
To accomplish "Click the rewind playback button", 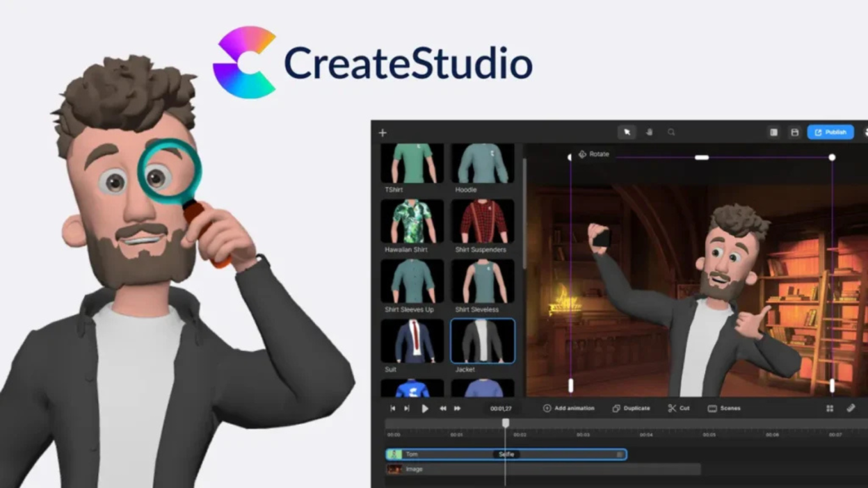I will pyautogui.click(x=443, y=409).
